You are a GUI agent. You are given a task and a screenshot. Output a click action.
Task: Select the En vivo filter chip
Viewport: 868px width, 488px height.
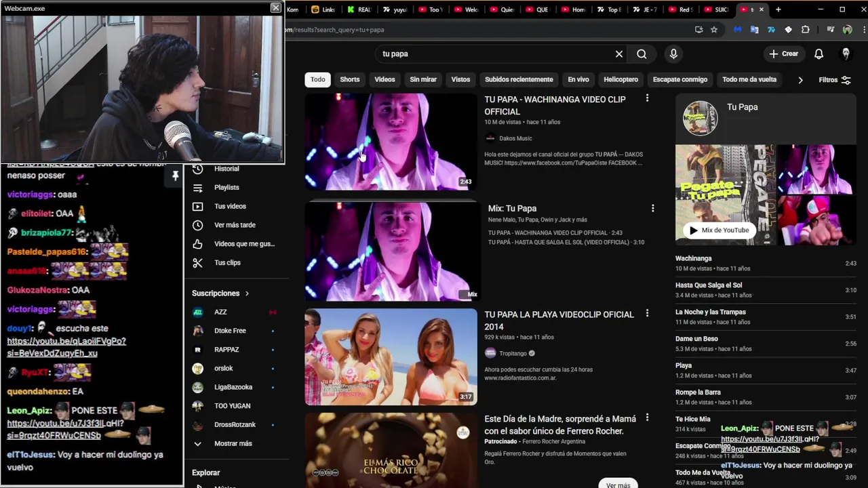[x=578, y=79]
